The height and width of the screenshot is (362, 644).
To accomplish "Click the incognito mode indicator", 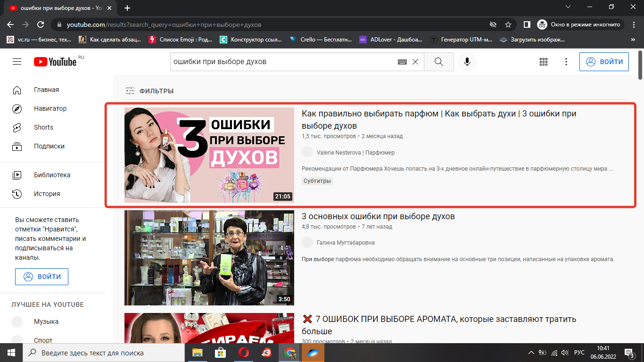I will [580, 25].
